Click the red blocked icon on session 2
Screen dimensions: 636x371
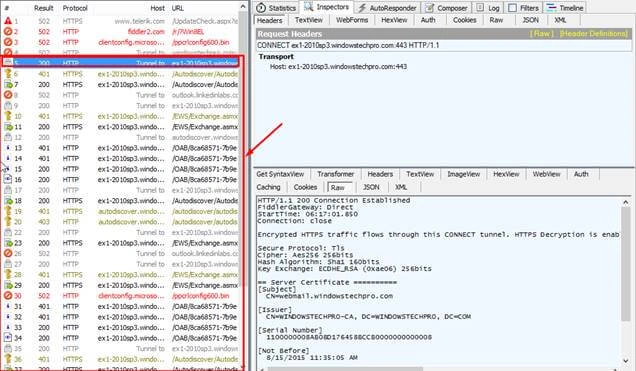[8, 31]
